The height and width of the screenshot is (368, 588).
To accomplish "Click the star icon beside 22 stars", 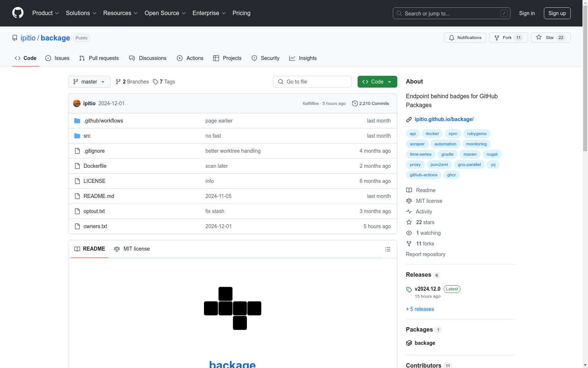I will [x=409, y=222].
